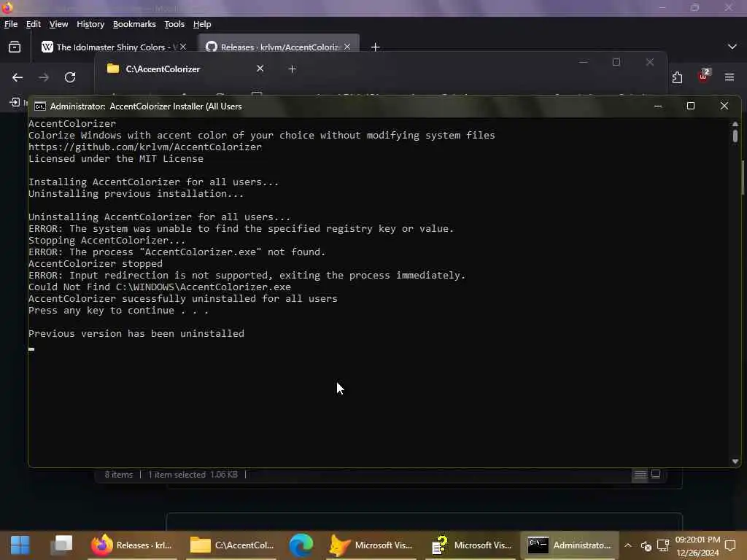Switch to Releases krlvm/AccentColorizer tab
The height and width of the screenshot is (560, 747).
click(279, 47)
